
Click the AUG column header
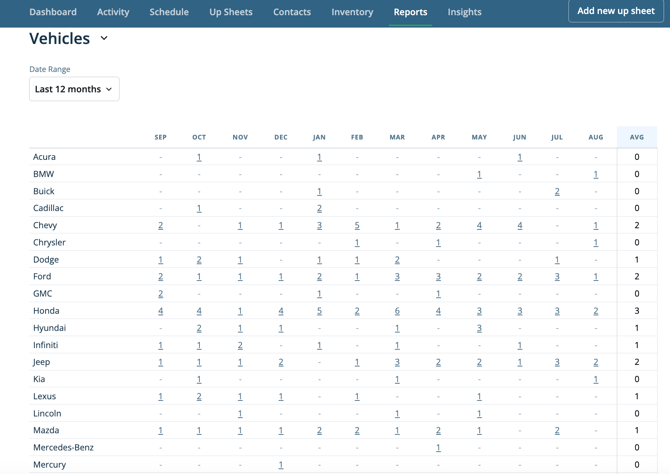(x=596, y=137)
